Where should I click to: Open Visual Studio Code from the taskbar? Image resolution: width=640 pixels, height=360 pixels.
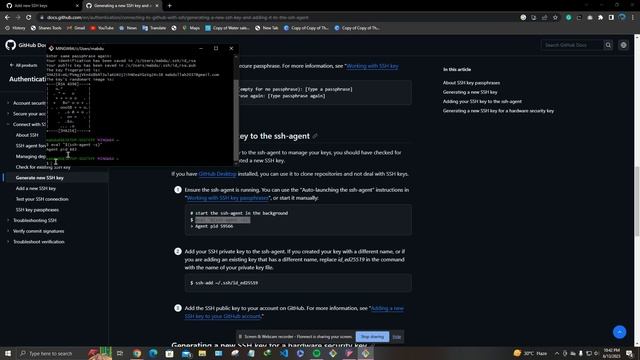(x=284, y=353)
